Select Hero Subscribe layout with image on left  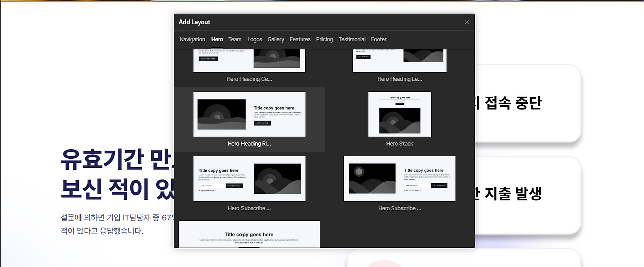click(399, 179)
